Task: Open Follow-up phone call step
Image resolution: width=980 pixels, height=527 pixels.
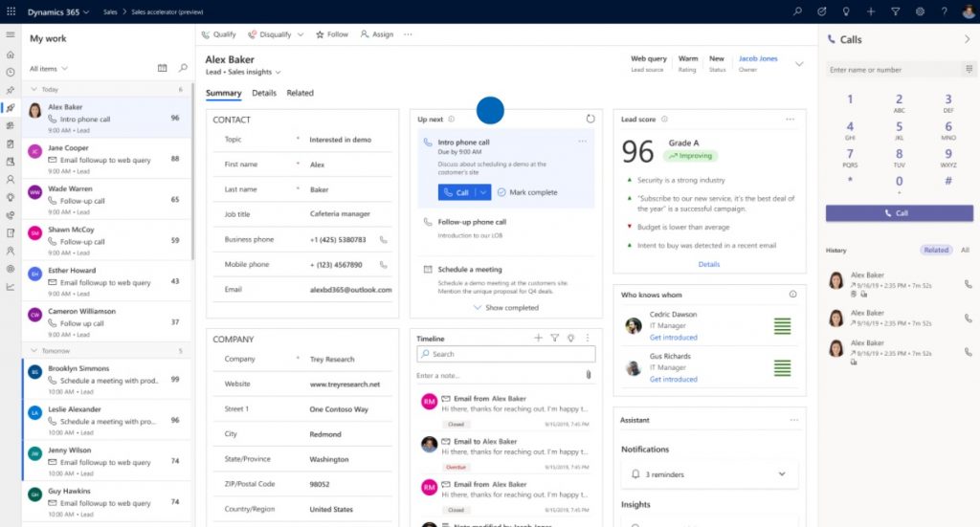Action: coord(505,228)
